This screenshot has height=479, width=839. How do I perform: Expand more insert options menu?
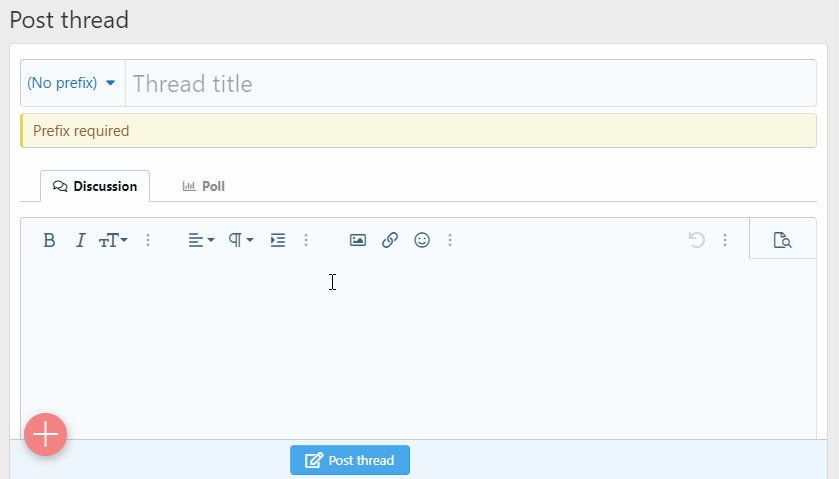tap(450, 240)
